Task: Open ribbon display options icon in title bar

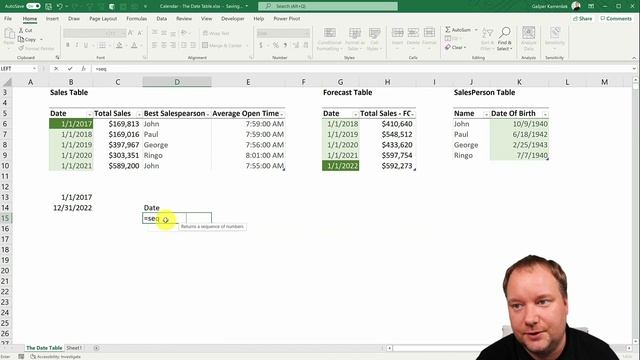Action: (x=591, y=6)
